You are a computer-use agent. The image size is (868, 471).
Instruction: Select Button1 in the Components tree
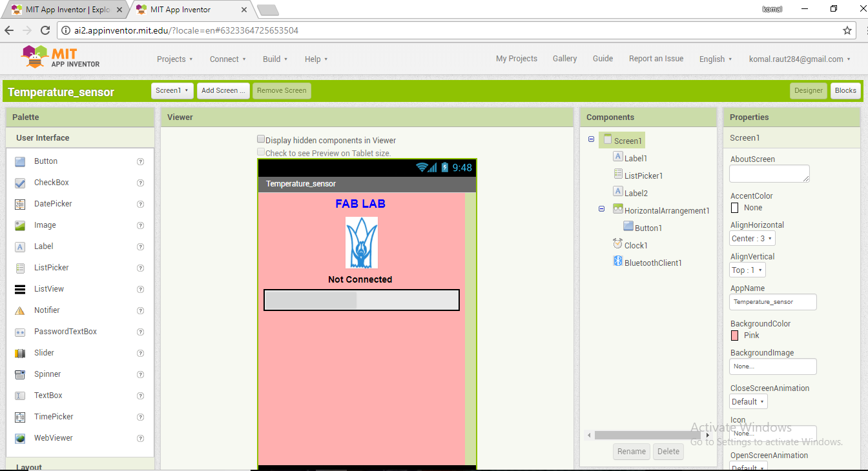[648, 228]
